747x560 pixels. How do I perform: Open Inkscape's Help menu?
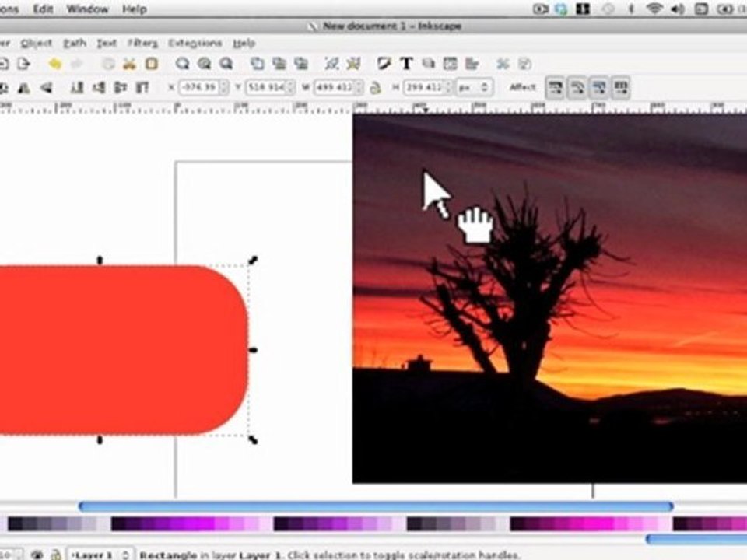[244, 44]
